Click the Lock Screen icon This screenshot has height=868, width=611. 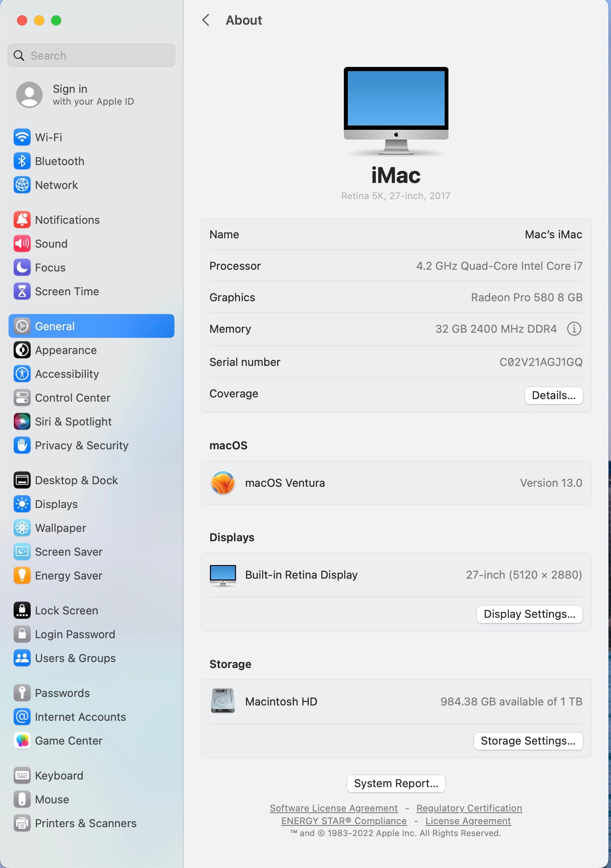tap(22, 610)
